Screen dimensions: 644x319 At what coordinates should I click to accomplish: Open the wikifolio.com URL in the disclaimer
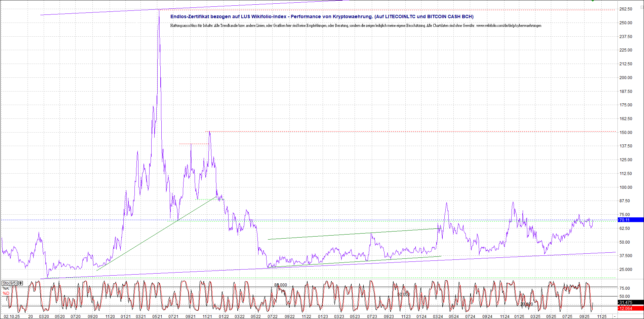[509, 26]
